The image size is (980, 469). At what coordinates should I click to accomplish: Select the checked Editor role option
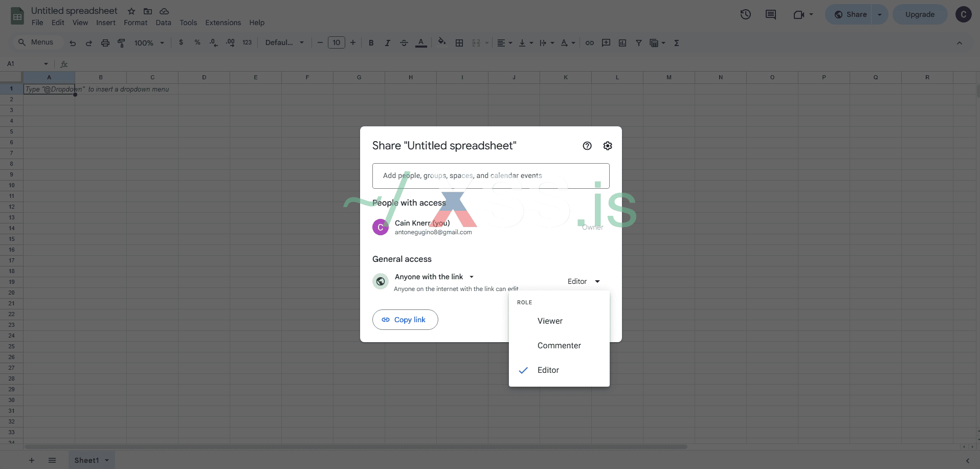click(559, 370)
